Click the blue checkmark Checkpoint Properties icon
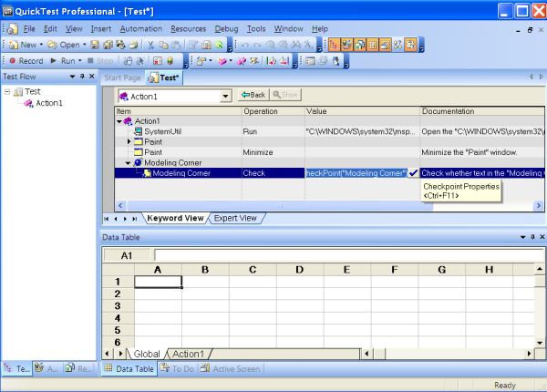This screenshot has width=547, height=392. click(x=413, y=173)
